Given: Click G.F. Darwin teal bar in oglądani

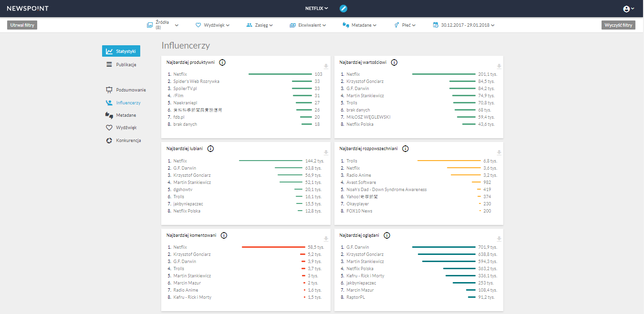Looking at the screenshot, I should 444,247.
